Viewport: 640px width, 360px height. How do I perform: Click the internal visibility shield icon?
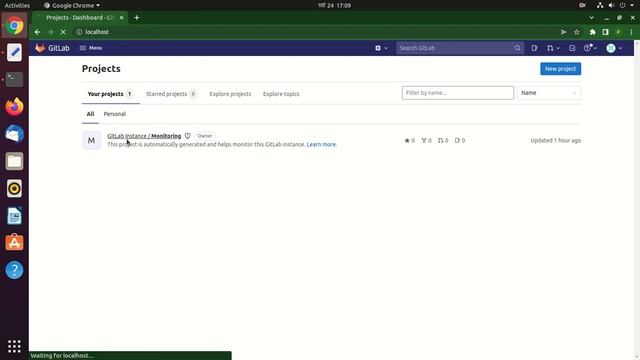click(187, 136)
